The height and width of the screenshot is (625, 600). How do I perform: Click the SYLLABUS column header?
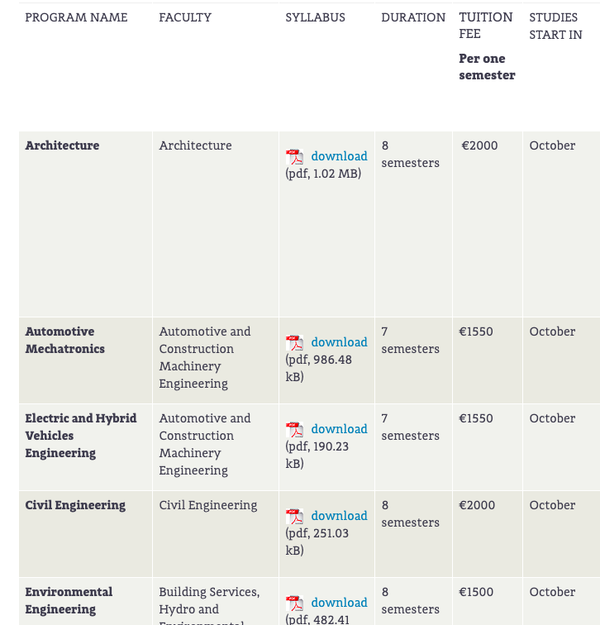[x=317, y=18]
